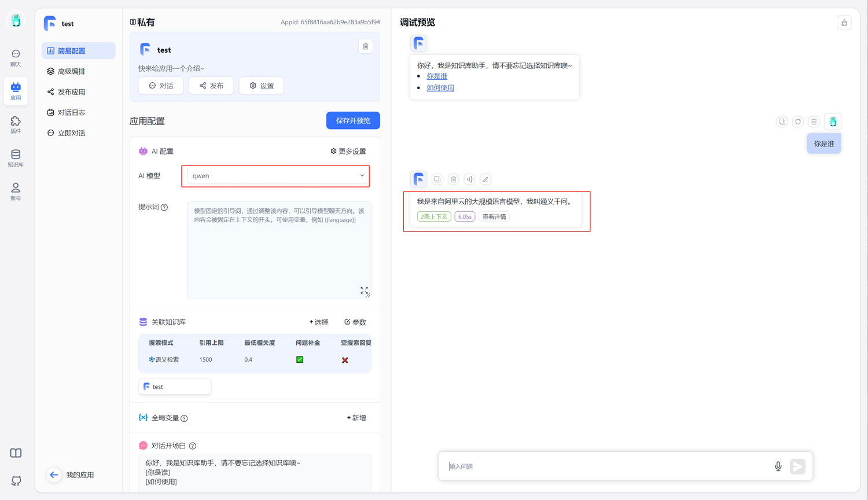The width and height of the screenshot is (868, 500).
Task: Expand the prompt editor fullscreen icon
Action: [x=364, y=291]
